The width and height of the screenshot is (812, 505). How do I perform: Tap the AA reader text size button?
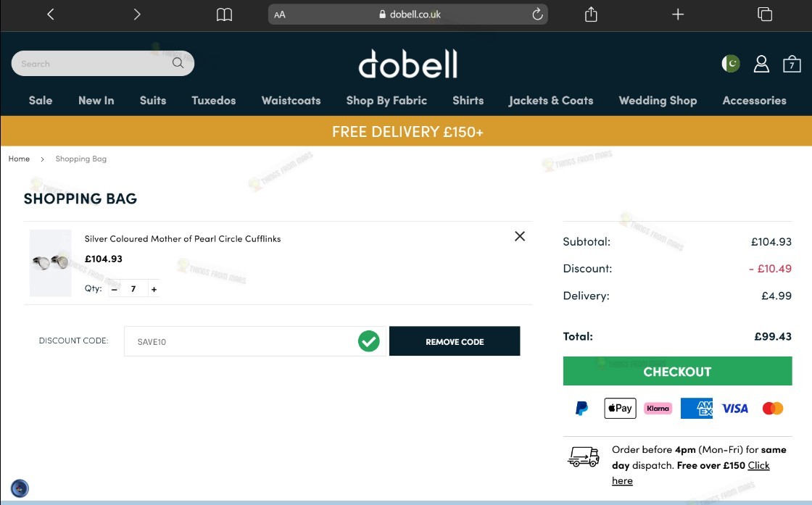280,14
